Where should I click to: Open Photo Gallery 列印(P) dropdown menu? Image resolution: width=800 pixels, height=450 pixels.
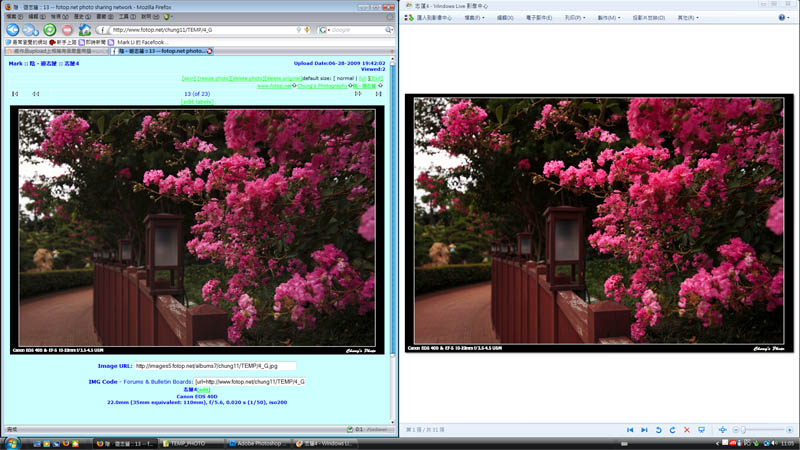point(574,18)
